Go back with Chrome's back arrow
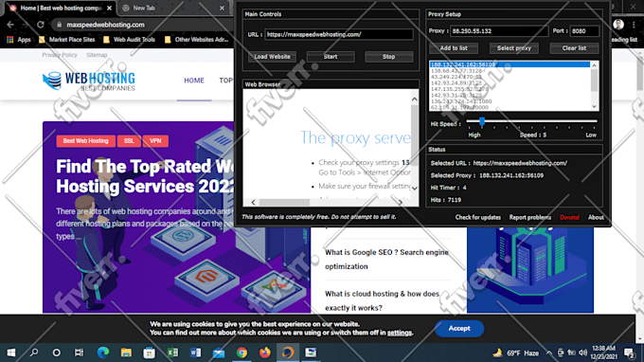 coord(10,25)
